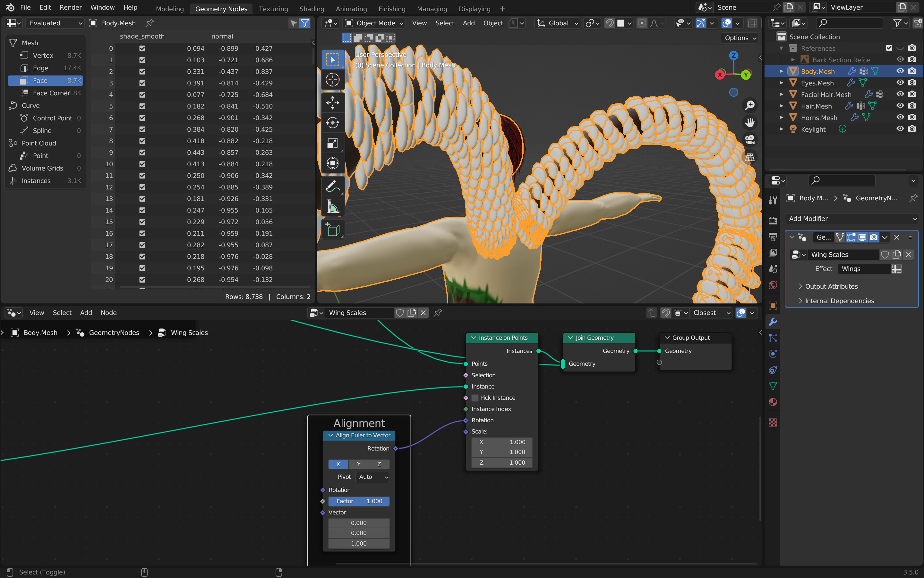924x578 pixels.
Task: Disable Keylight in renders camera icon
Action: [x=912, y=129]
